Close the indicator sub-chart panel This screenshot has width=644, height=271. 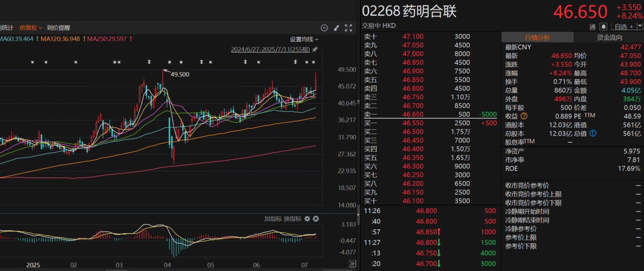click(316, 219)
